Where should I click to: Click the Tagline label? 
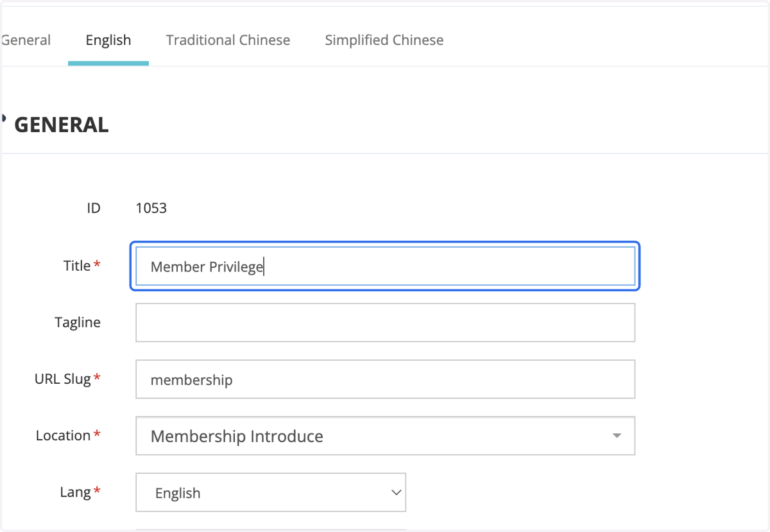[x=78, y=322]
